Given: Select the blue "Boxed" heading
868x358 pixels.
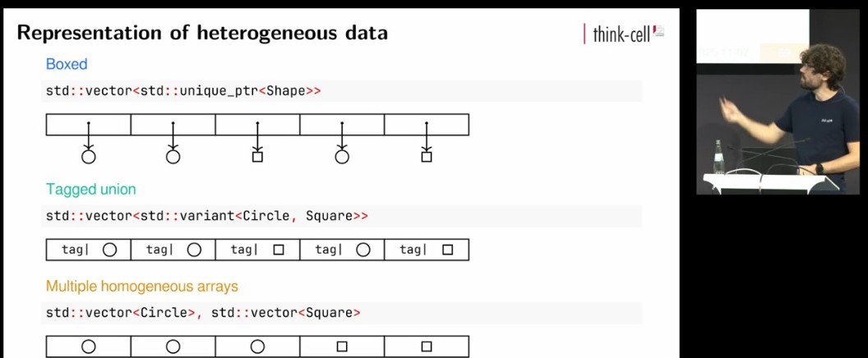Looking at the screenshot, I should 67,64.
